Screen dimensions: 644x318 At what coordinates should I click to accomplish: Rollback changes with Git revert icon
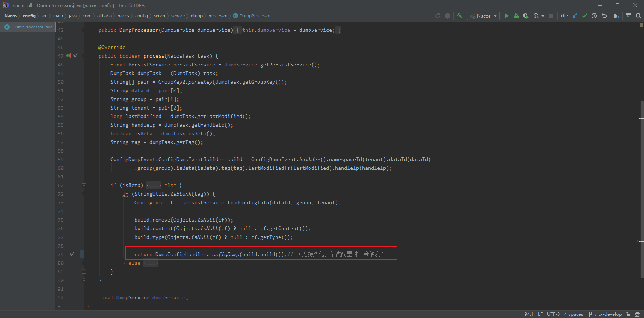604,16
